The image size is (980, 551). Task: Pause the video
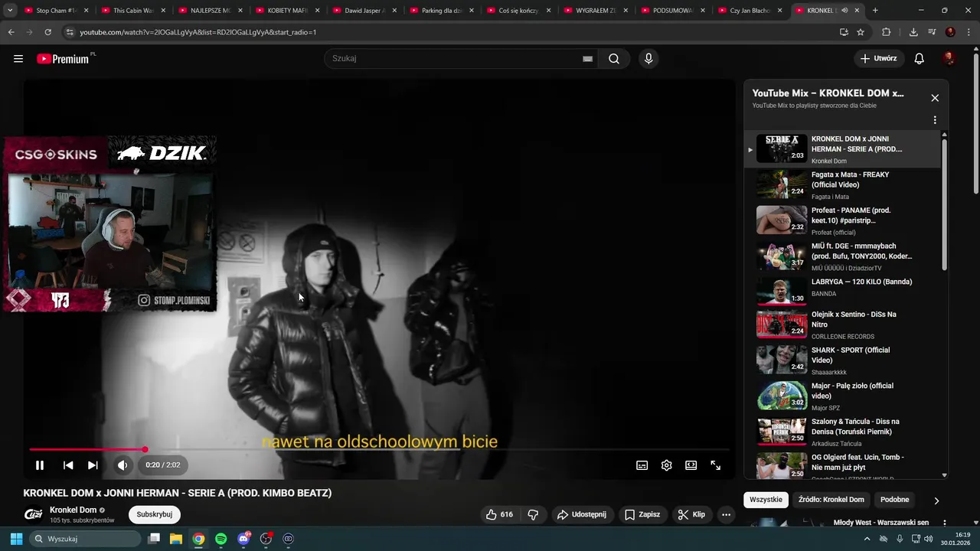click(x=40, y=465)
